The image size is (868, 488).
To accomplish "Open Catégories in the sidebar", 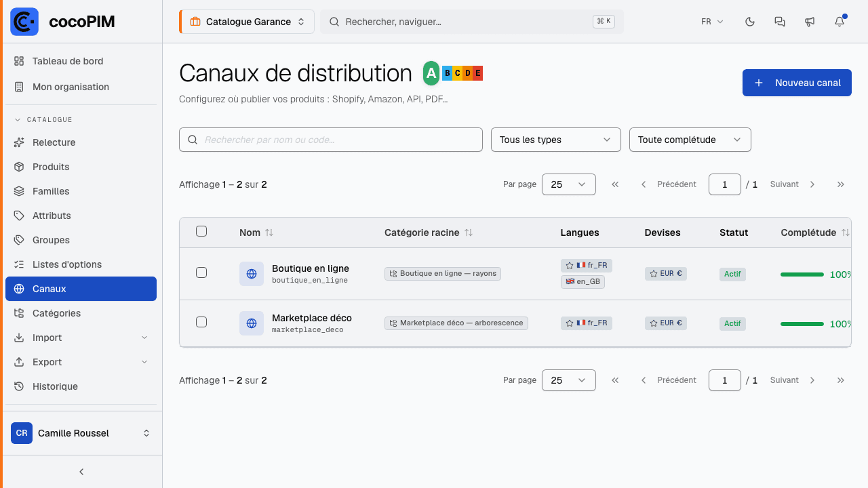I will (81, 313).
